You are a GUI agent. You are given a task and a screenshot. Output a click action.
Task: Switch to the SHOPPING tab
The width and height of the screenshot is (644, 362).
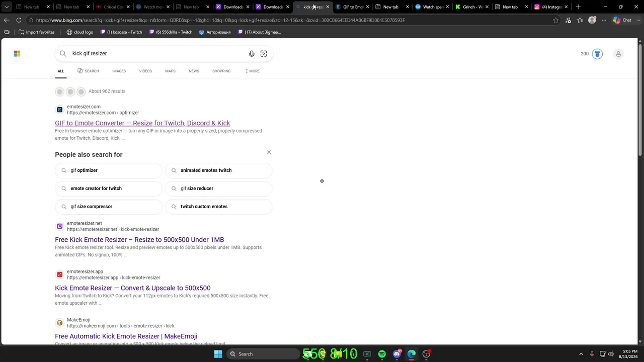click(221, 71)
